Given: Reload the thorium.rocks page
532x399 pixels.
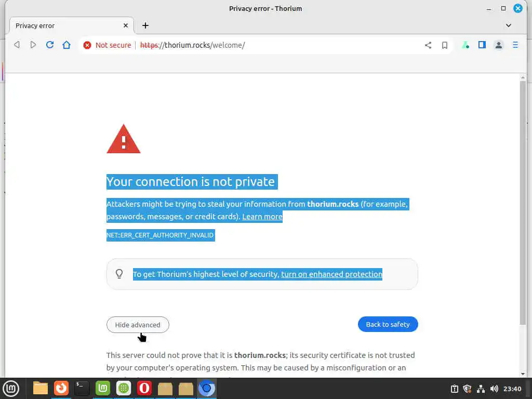Looking at the screenshot, I should [x=50, y=45].
